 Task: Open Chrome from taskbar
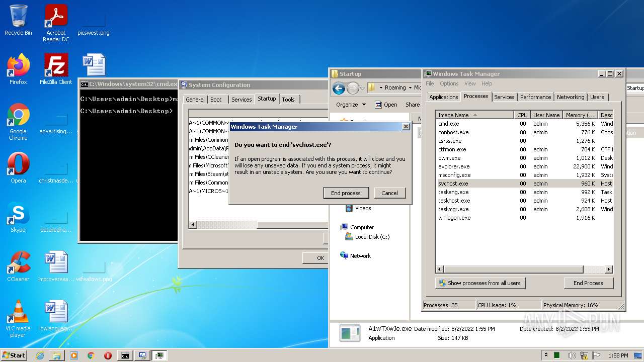(x=91, y=355)
